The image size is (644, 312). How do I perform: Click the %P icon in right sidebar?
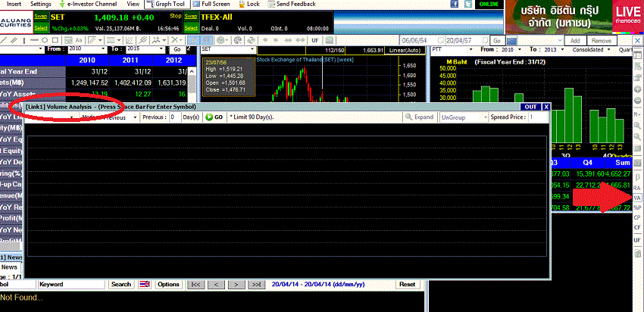click(x=637, y=207)
